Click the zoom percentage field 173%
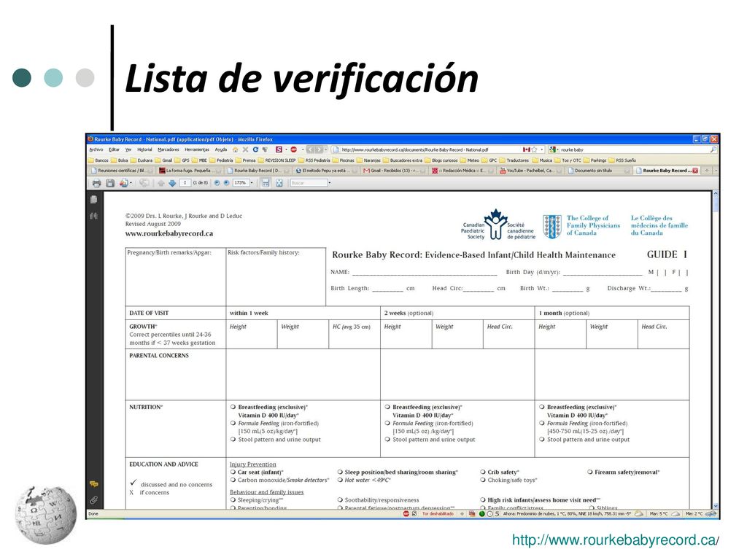The image size is (747, 560). coord(241,183)
